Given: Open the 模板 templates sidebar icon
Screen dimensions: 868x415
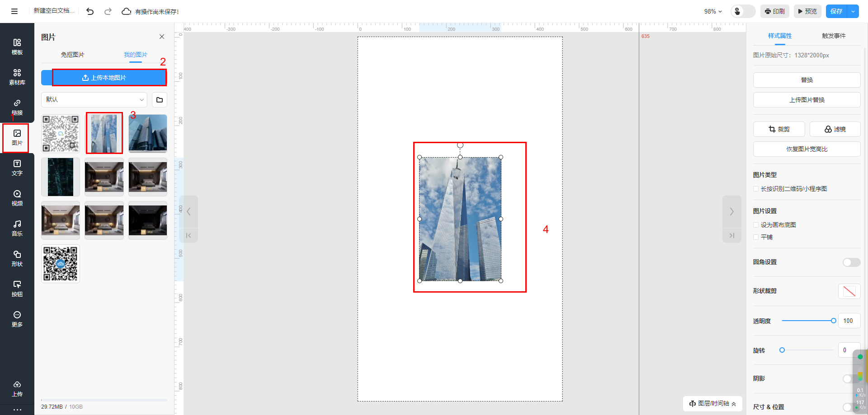Looking at the screenshot, I should 17,47.
